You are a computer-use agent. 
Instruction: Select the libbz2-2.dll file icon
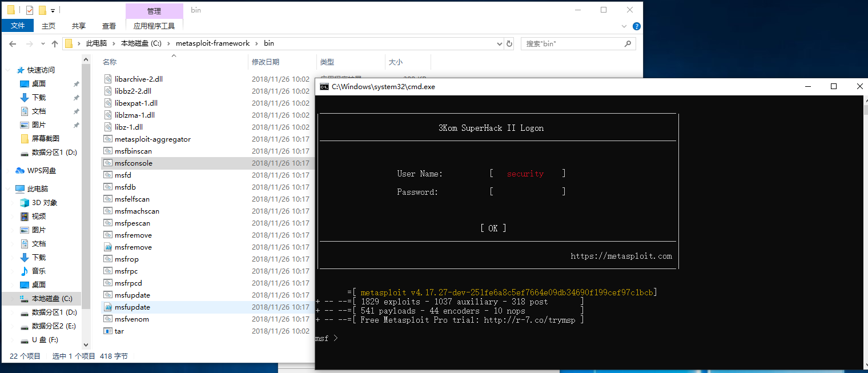tap(108, 91)
